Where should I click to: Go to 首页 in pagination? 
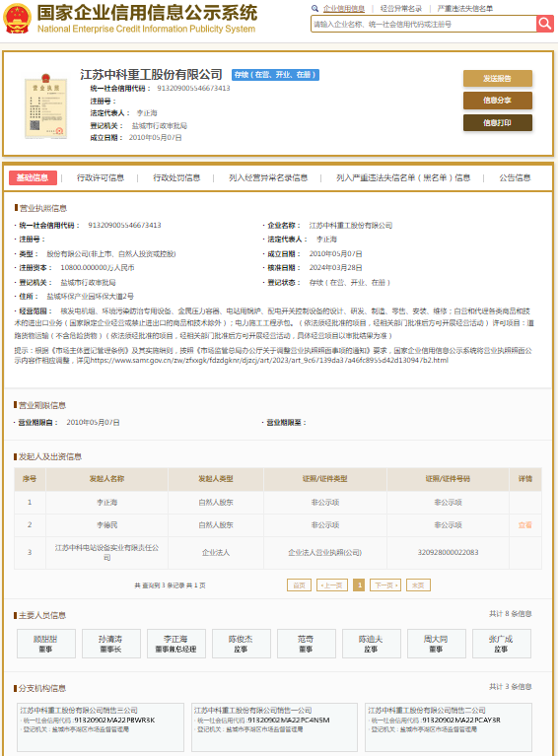pyautogui.click(x=299, y=585)
